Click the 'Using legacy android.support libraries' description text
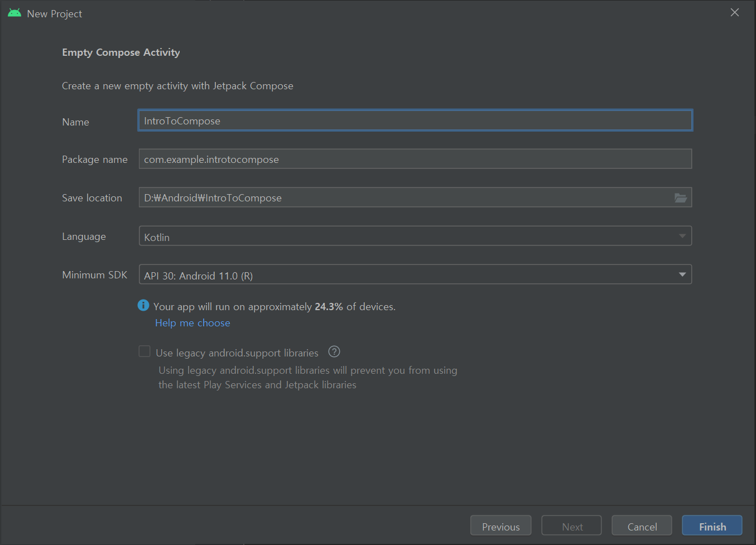Viewport: 756px width, 545px height. pyautogui.click(x=308, y=378)
